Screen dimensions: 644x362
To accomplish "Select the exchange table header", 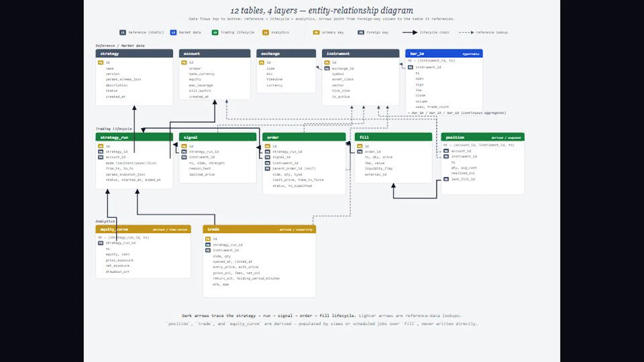I will pos(286,53).
